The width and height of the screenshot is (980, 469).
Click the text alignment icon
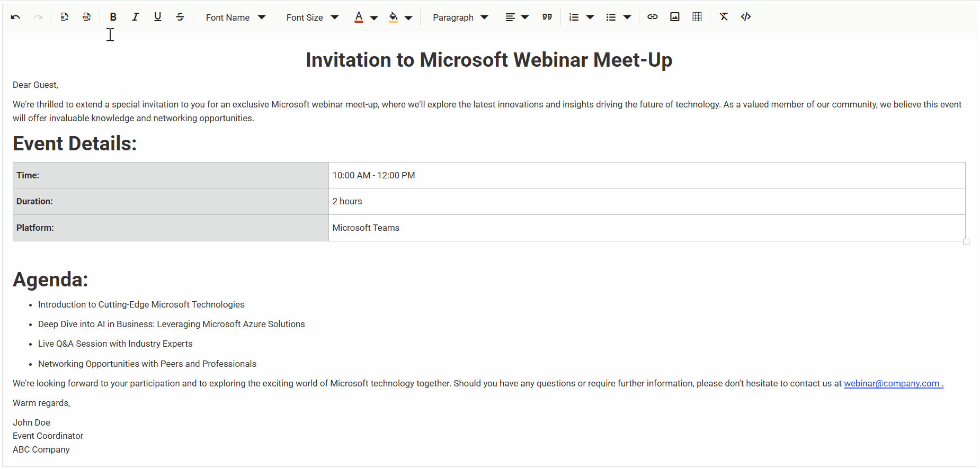pos(510,17)
